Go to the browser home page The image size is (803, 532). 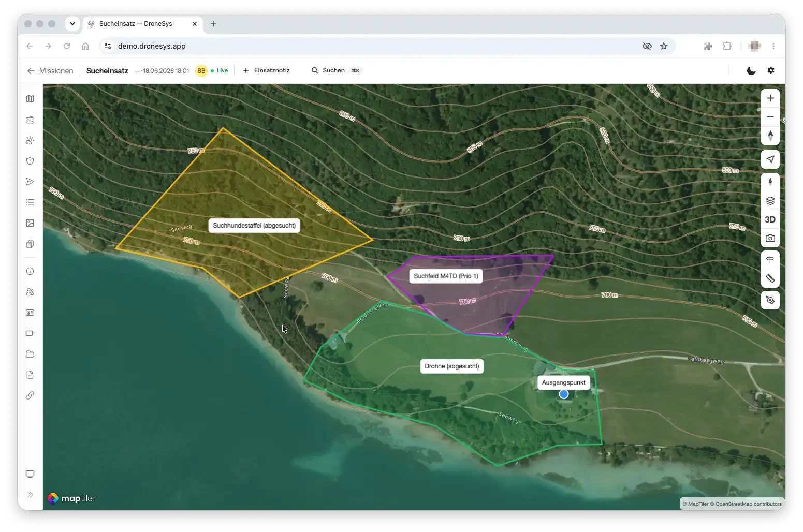click(x=85, y=46)
